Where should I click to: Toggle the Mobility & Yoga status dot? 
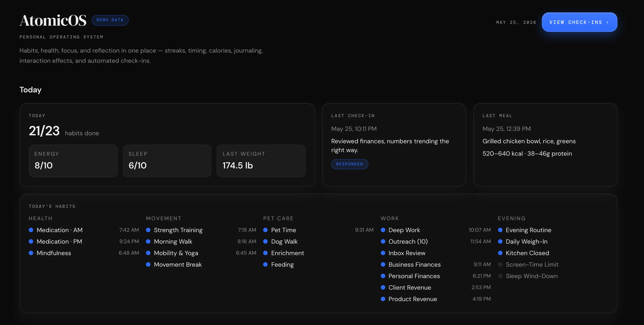pos(148,253)
